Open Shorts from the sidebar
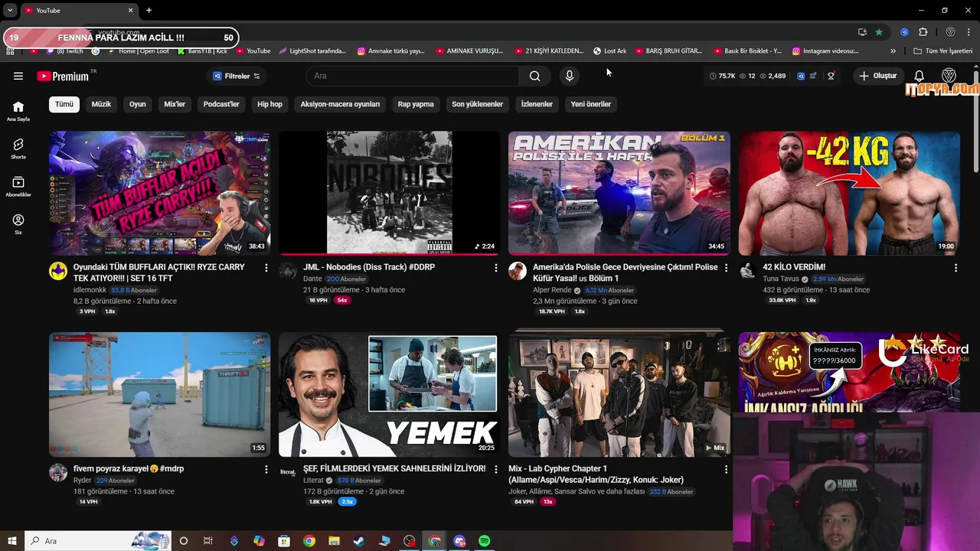The height and width of the screenshot is (551, 980). point(18,148)
